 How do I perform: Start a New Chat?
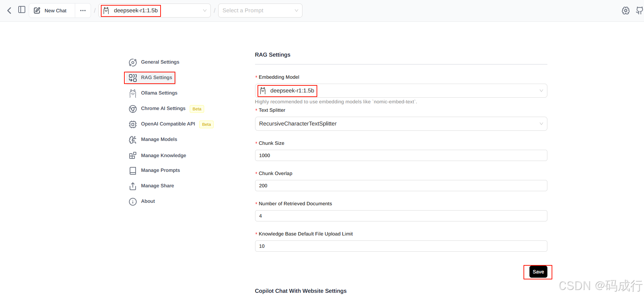(52, 11)
